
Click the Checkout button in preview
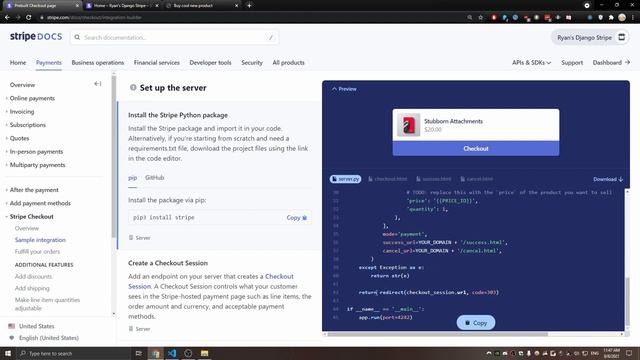click(476, 149)
